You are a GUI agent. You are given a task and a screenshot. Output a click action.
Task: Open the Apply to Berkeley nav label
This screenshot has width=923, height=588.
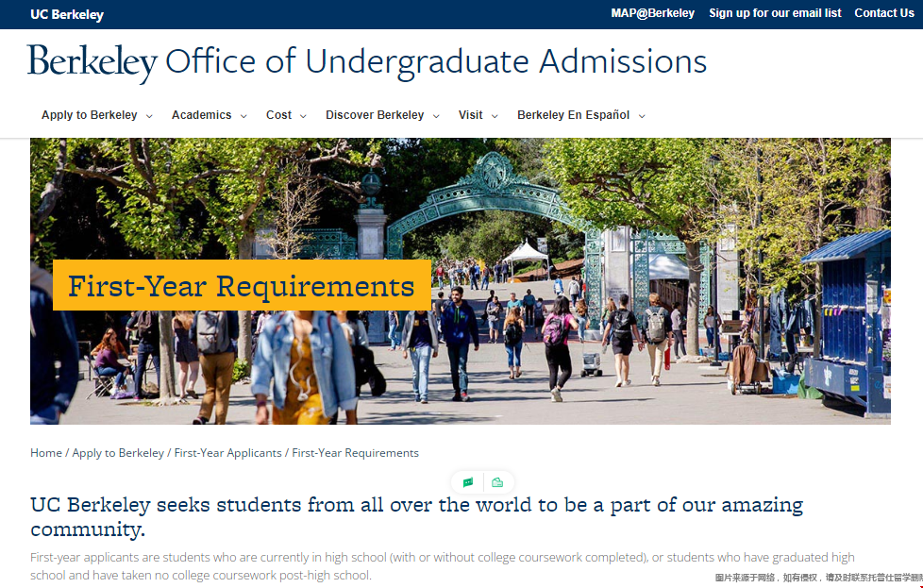(x=89, y=115)
